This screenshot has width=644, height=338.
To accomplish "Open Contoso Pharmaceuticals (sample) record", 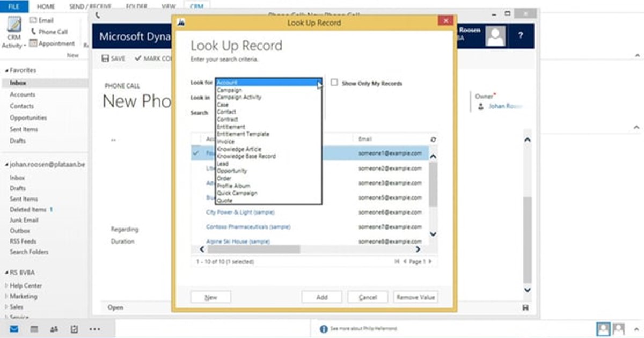I will [x=248, y=227].
